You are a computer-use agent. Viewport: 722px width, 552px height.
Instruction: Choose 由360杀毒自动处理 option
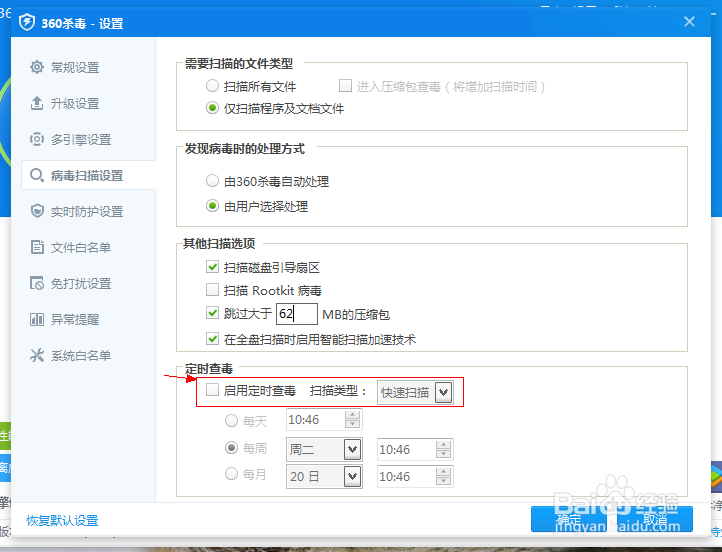tap(212, 181)
